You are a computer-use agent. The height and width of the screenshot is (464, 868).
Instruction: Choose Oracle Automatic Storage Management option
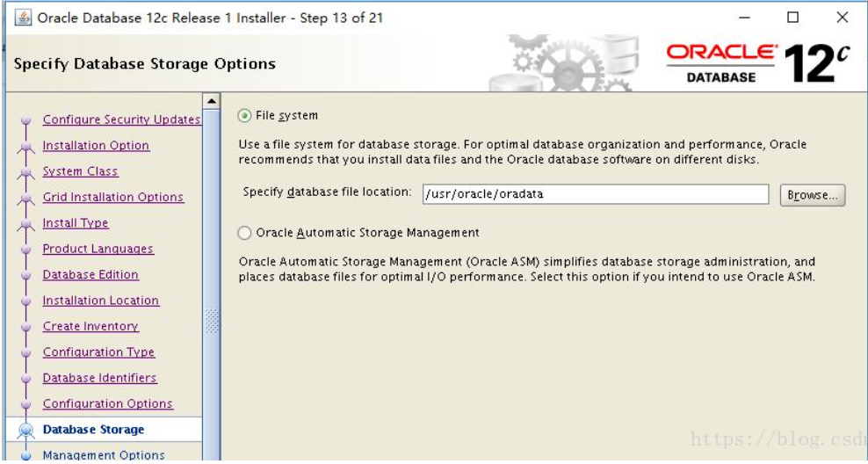coord(244,233)
